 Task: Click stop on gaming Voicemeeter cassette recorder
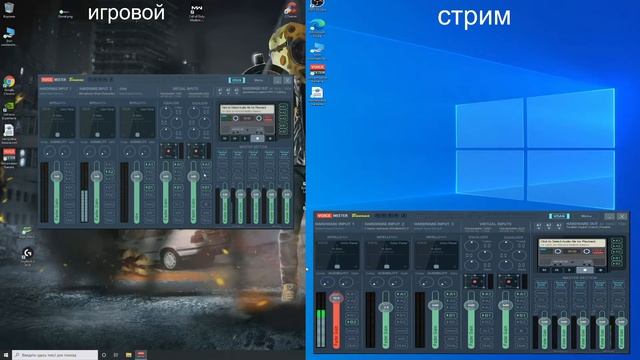tap(257, 138)
